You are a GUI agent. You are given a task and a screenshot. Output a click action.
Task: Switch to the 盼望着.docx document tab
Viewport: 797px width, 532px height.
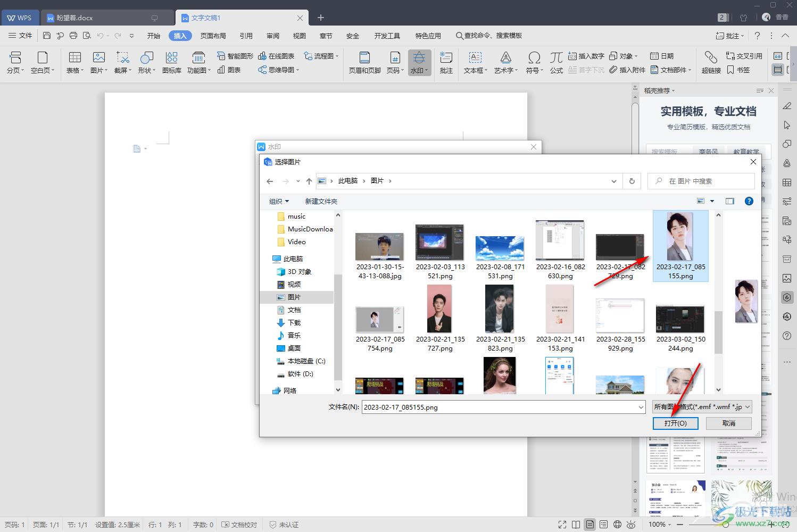tap(106, 18)
